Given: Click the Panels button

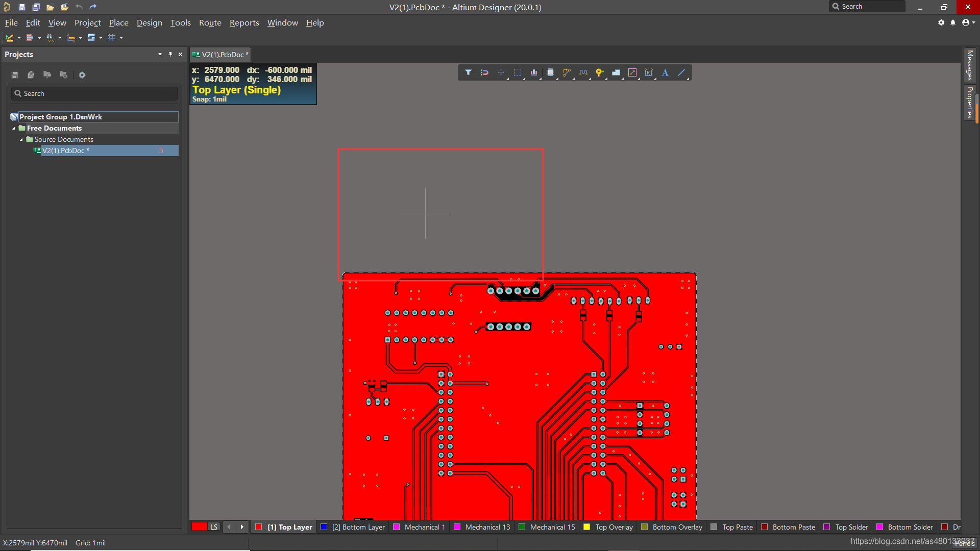Looking at the screenshot, I should pyautogui.click(x=964, y=544).
